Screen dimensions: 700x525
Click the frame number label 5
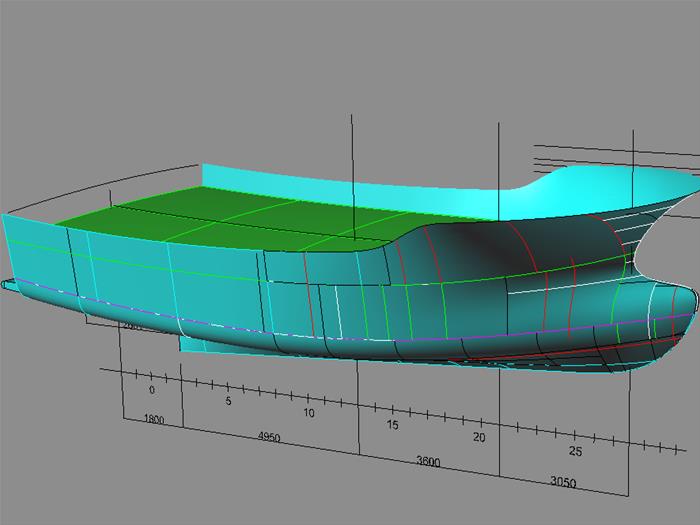(228, 401)
